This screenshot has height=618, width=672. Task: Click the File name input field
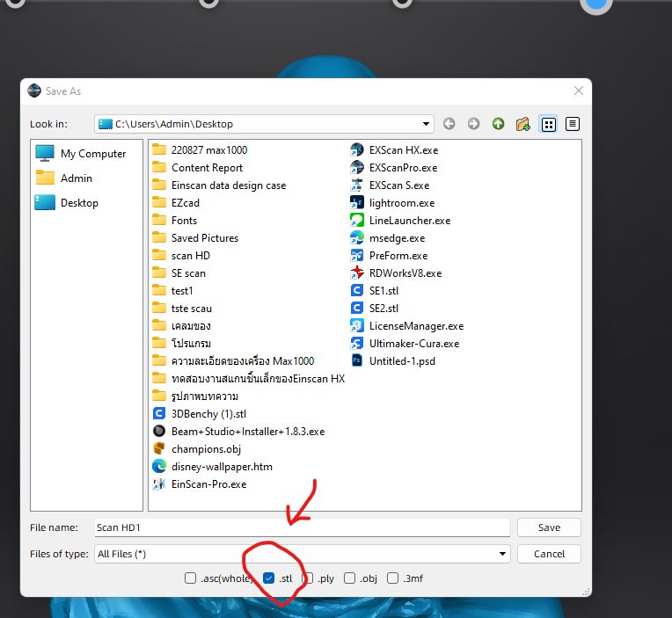[x=303, y=527]
